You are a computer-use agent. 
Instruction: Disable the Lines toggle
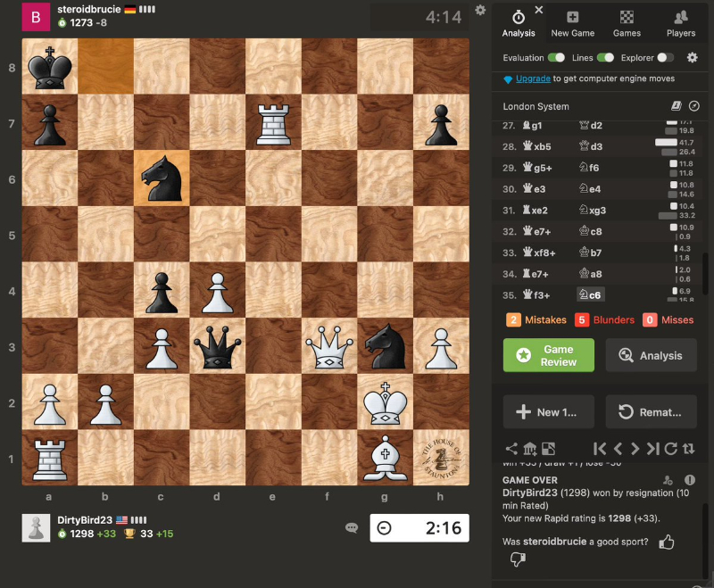605,57
